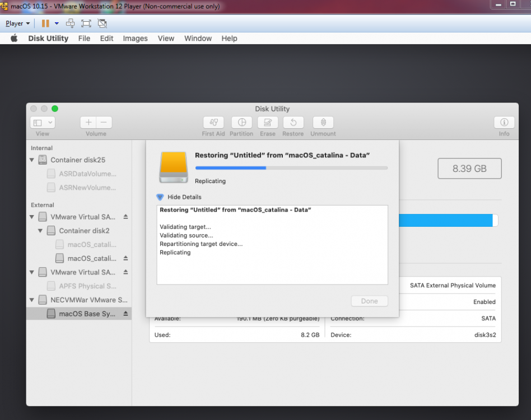Open the Help menu
The width and height of the screenshot is (531, 420).
tap(229, 38)
